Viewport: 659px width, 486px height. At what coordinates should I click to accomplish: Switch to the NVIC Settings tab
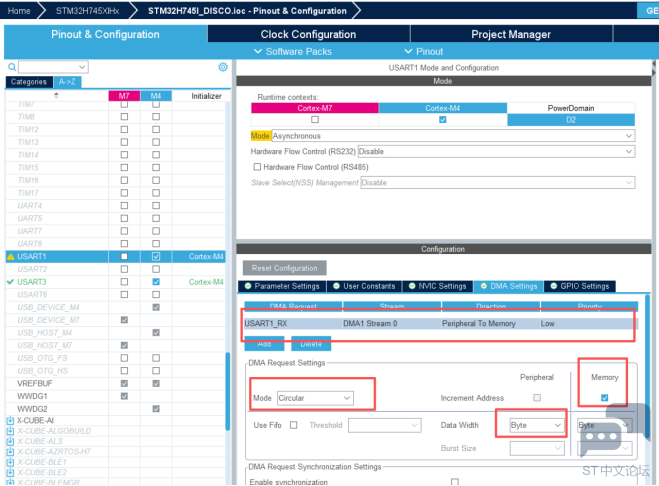point(435,286)
